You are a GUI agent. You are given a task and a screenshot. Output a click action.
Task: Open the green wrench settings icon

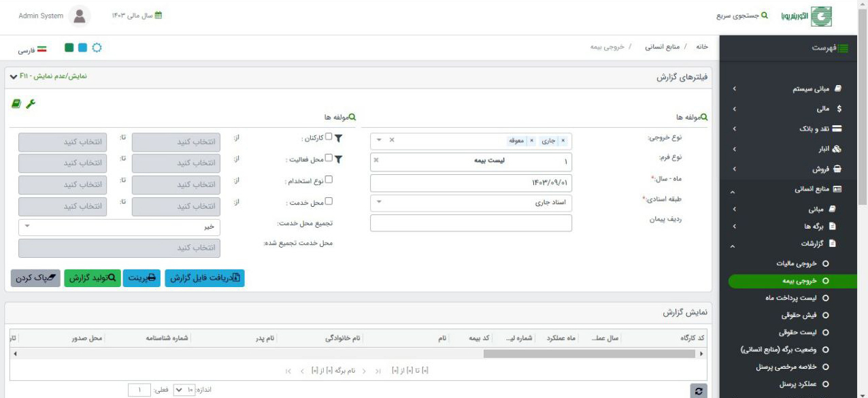pos(30,103)
